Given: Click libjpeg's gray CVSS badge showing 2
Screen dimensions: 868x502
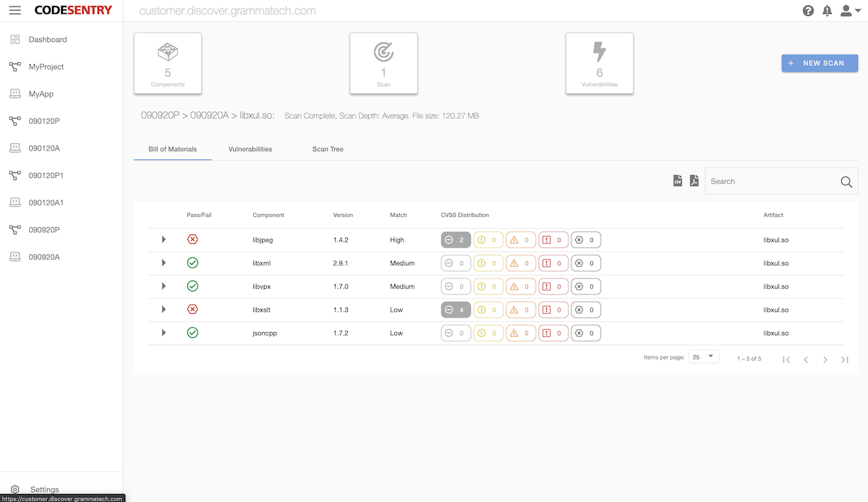Looking at the screenshot, I should pyautogui.click(x=456, y=240).
